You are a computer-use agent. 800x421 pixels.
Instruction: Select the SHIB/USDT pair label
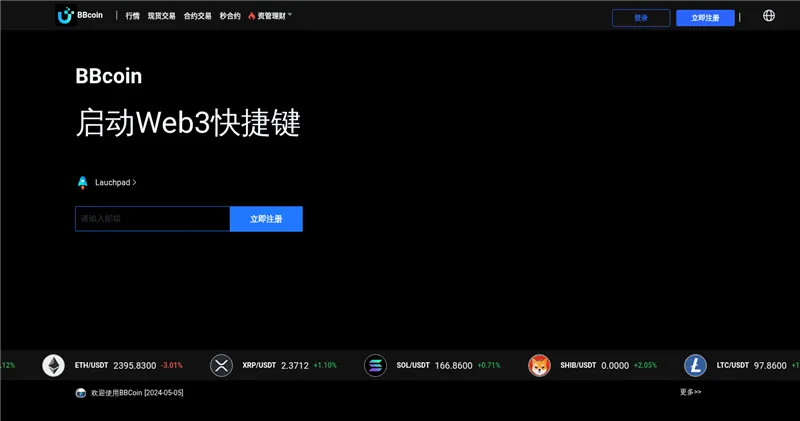point(578,365)
